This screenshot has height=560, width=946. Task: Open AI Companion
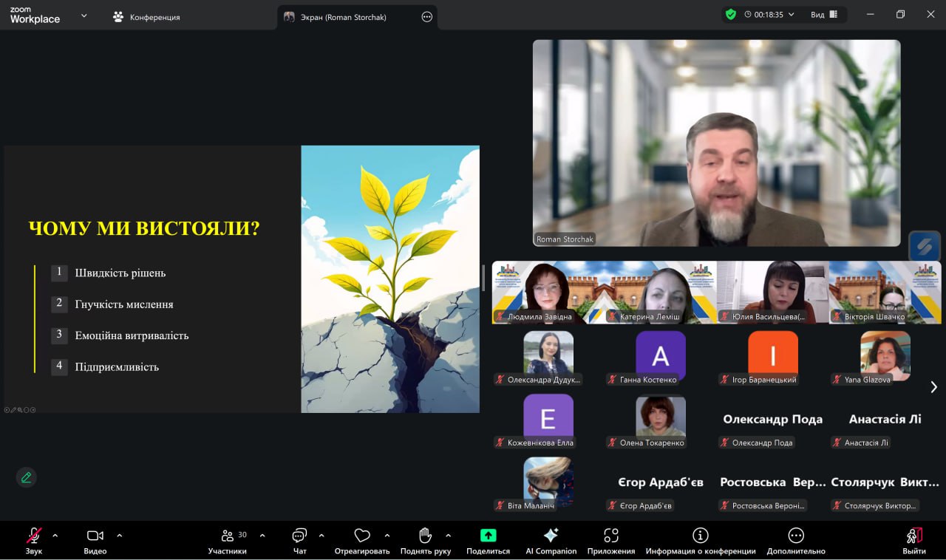(551, 540)
